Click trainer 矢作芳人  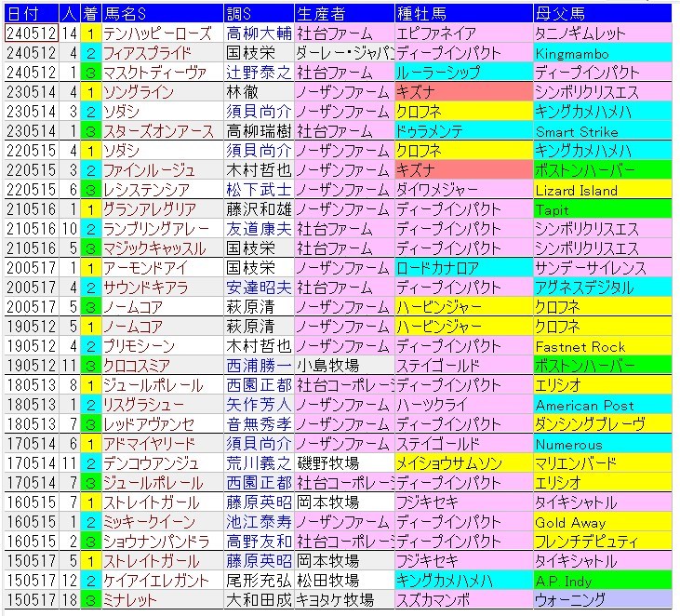[x=259, y=404]
